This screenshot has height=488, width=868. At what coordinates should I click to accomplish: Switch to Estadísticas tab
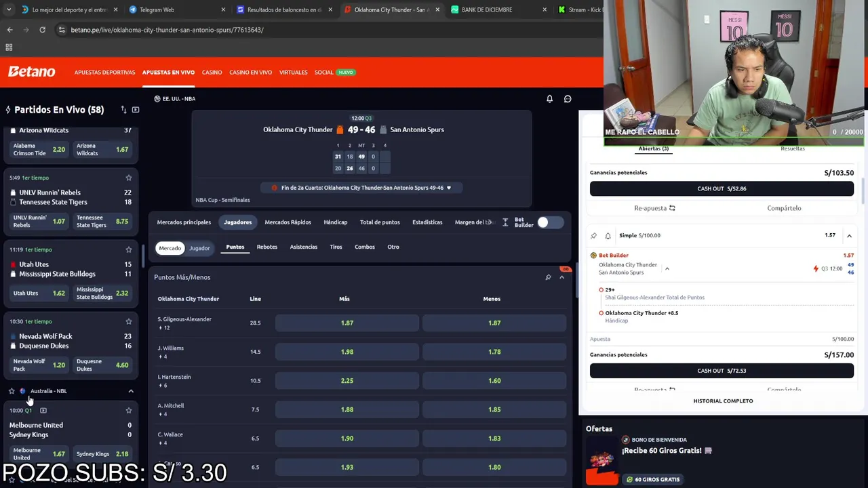pyautogui.click(x=427, y=222)
